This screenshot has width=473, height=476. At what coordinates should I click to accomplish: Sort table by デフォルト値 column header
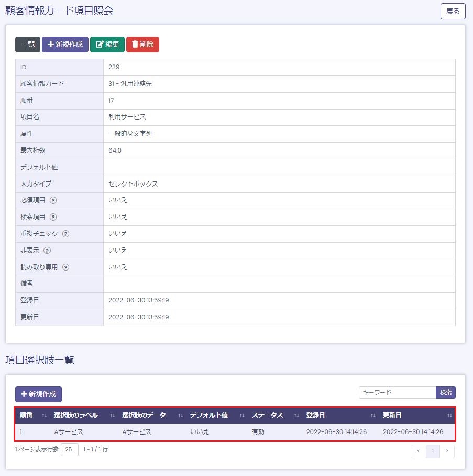click(x=208, y=415)
